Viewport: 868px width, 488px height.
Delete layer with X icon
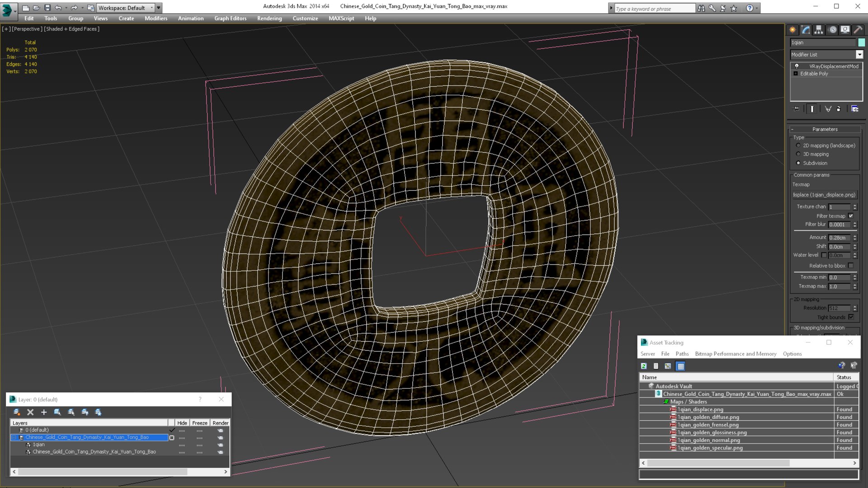30,412
